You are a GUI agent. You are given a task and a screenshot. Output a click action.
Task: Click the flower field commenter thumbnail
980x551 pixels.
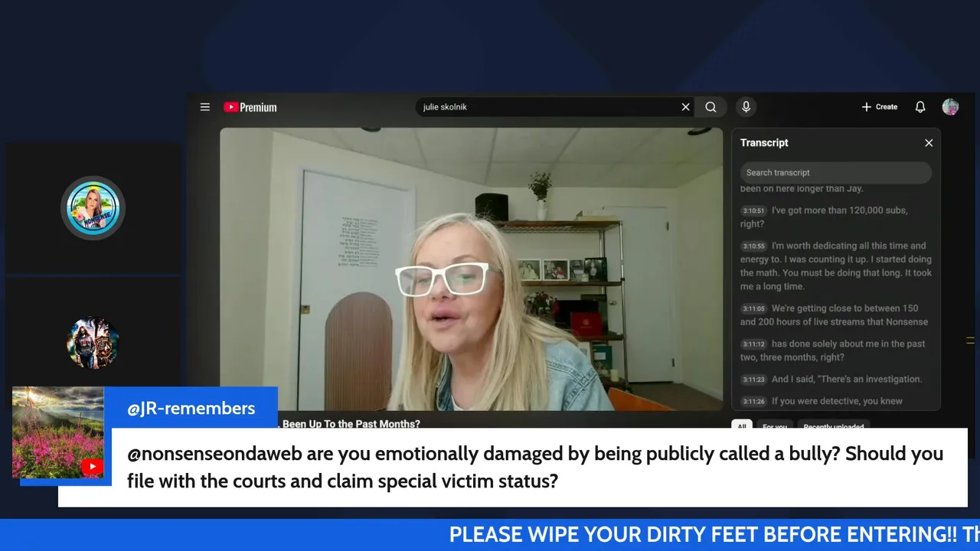(58, 432)
